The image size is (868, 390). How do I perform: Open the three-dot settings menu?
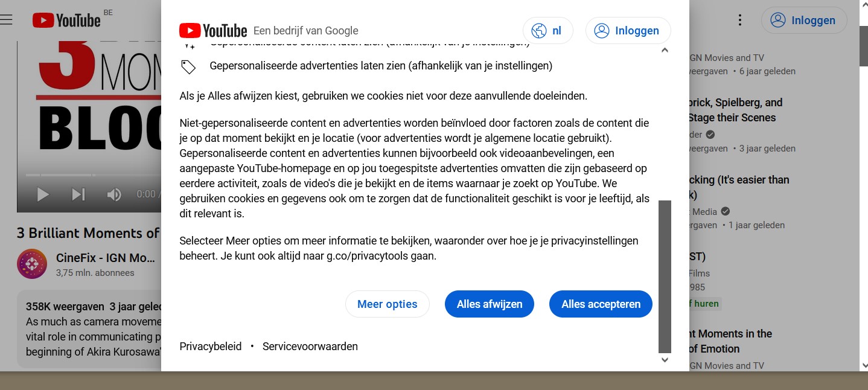740,20
